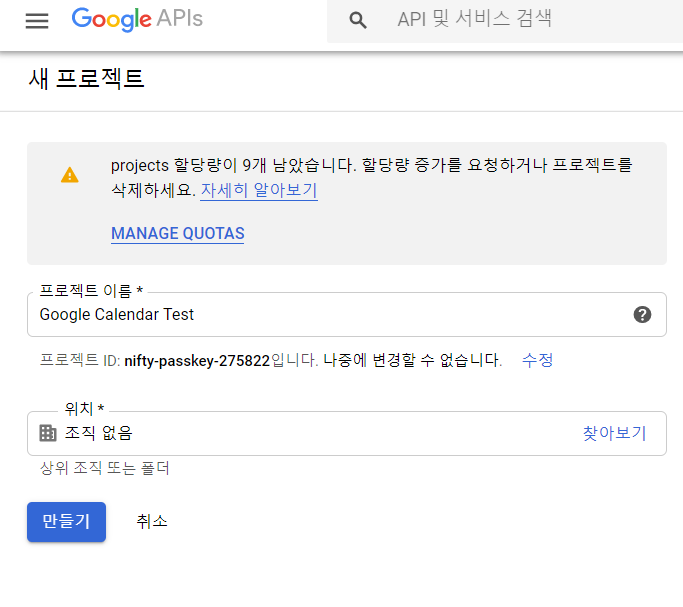Click 찾아보기 to browse locations
This screenshot has height=607, width=683.
pyautogui.click(x=614, y=433)
